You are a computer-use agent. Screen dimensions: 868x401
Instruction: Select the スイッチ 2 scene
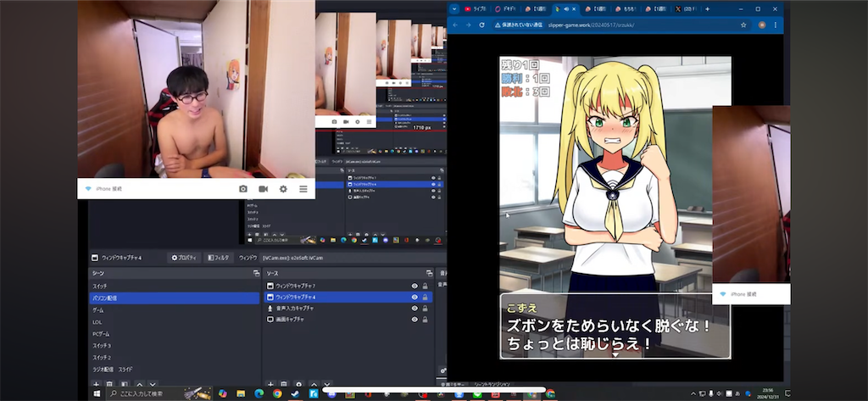coord(175,357)
